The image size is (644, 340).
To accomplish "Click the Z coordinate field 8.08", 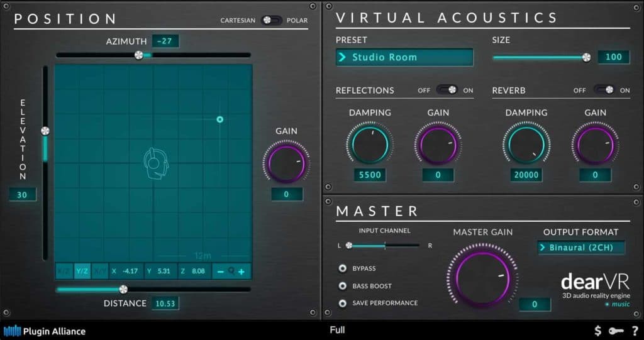I will point(195,271).
